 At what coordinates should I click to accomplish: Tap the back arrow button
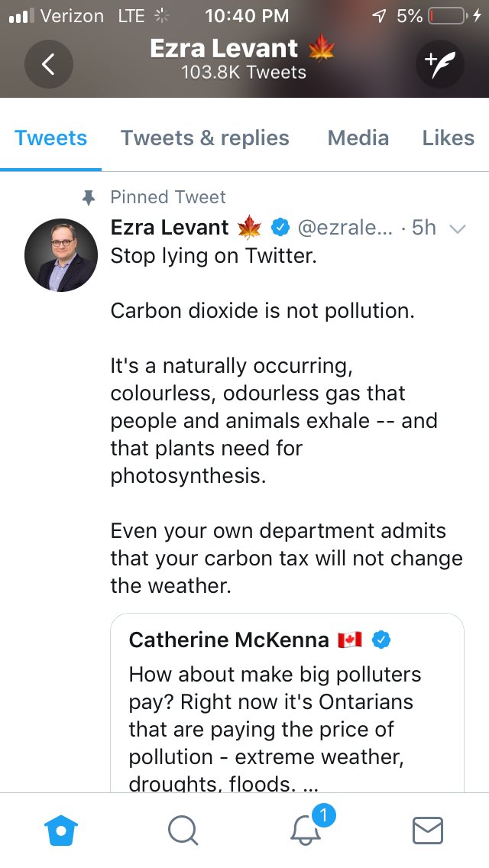(48, 65)
